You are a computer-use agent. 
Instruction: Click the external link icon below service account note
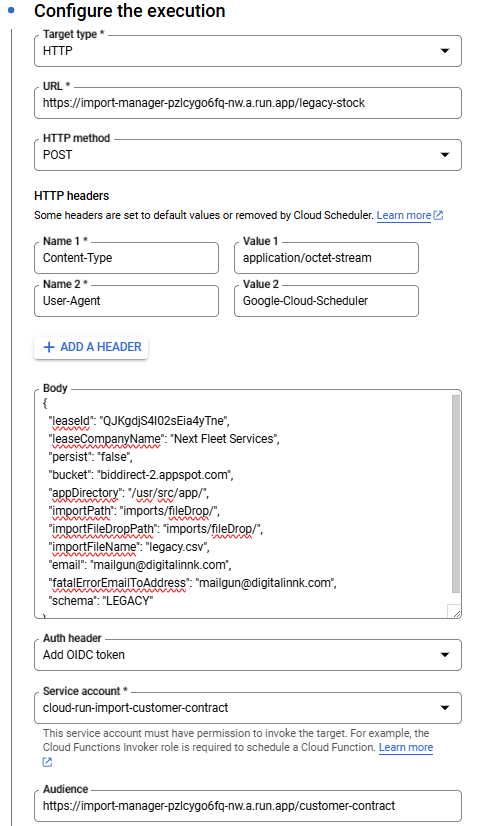[x=47, y=762]
